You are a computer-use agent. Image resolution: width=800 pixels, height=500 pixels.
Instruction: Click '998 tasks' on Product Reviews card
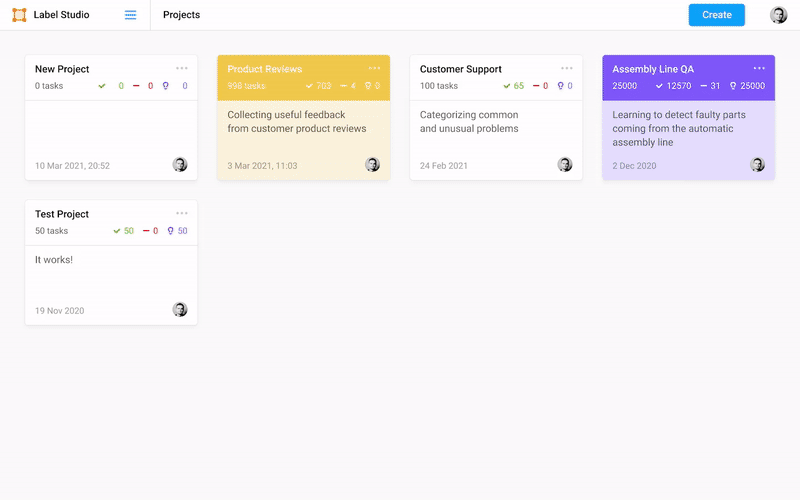pos(246,86)
